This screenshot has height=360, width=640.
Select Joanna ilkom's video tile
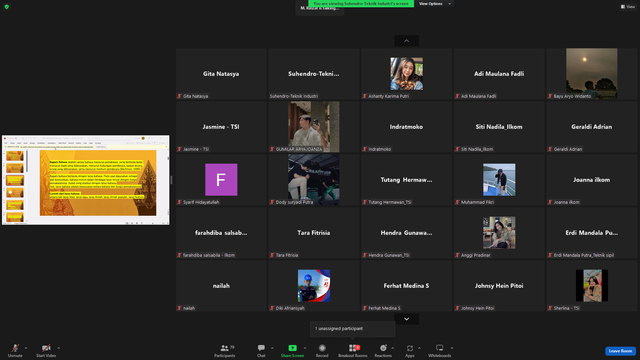point(591,180)
